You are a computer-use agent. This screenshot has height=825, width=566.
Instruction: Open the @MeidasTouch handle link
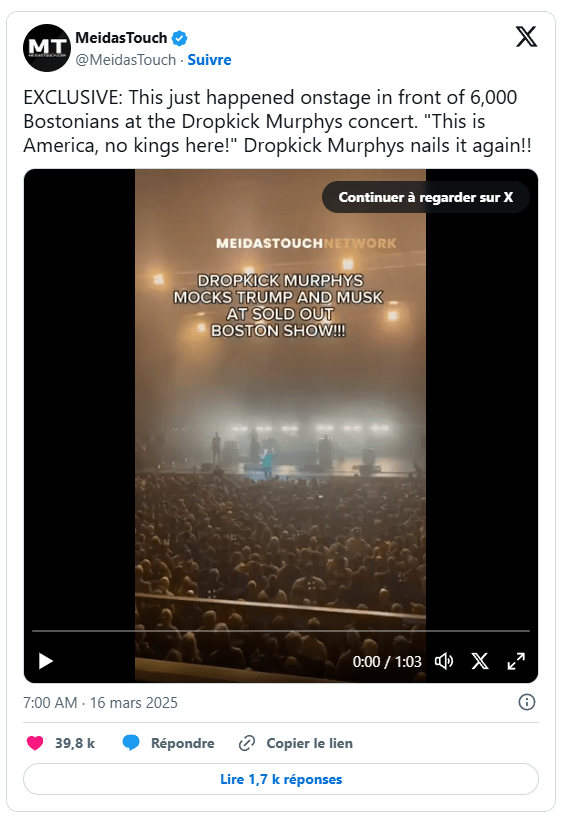[126, 60]
